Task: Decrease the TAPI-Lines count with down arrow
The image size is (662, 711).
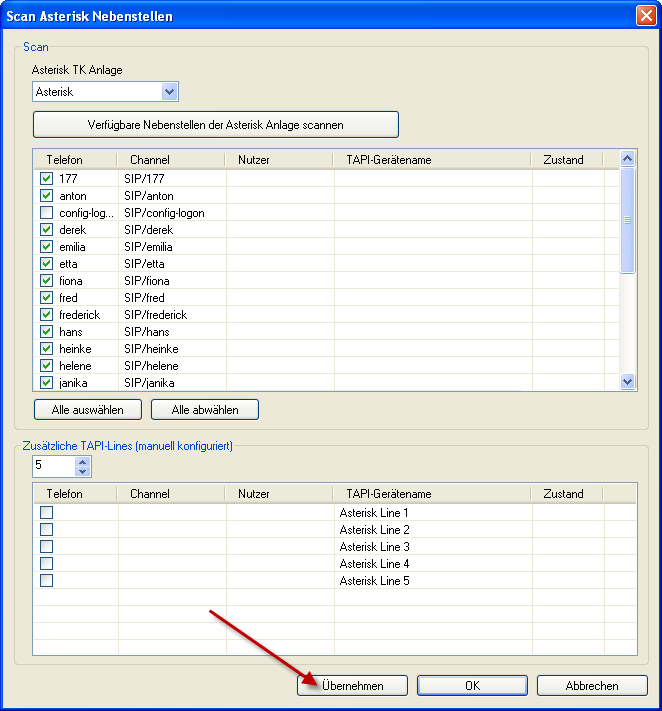Action: pos(82,471)
